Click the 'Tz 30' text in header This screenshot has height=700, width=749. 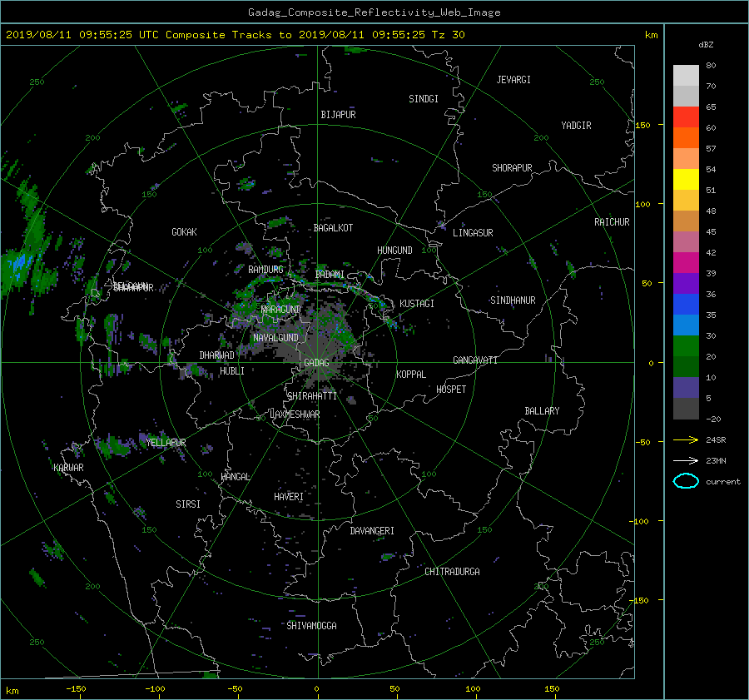pos(448,35)
